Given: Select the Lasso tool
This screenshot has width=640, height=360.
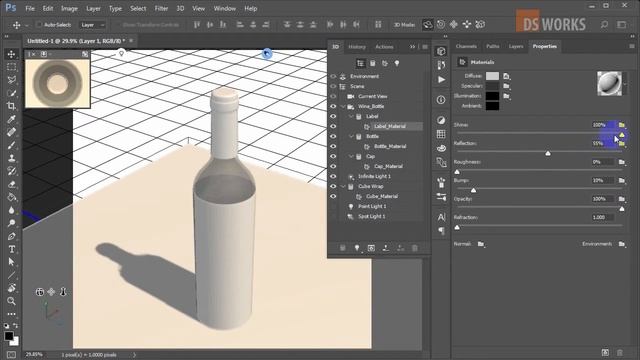Looking at the screenshot, I should pos(11,80).
